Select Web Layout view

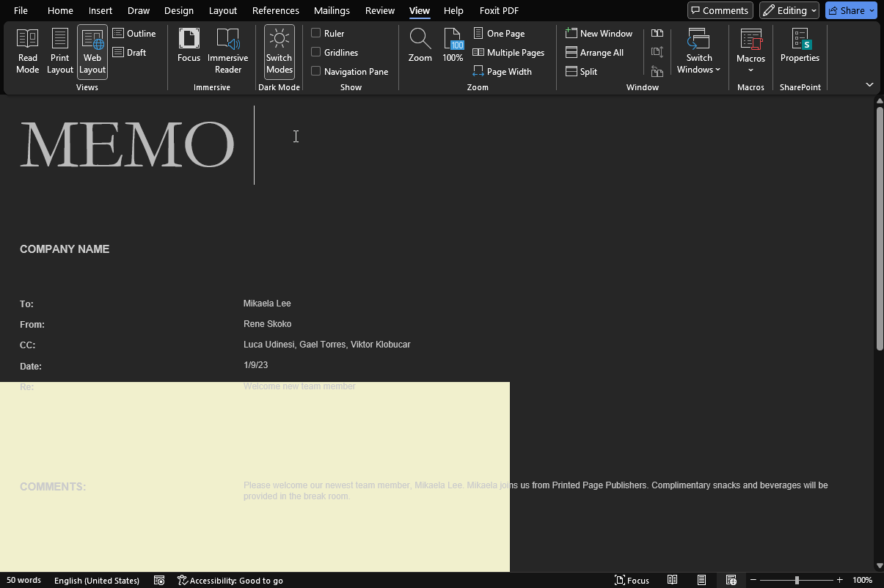[92, 51]
